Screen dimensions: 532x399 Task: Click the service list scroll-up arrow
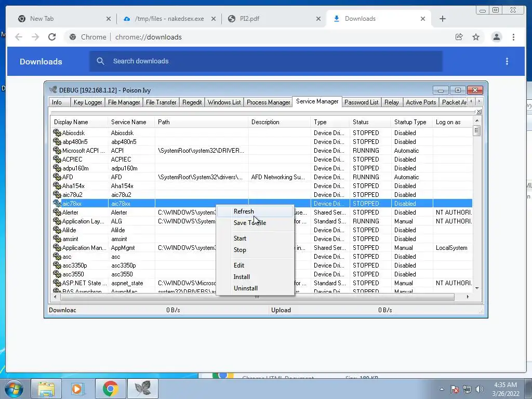[x=477, y=121]
